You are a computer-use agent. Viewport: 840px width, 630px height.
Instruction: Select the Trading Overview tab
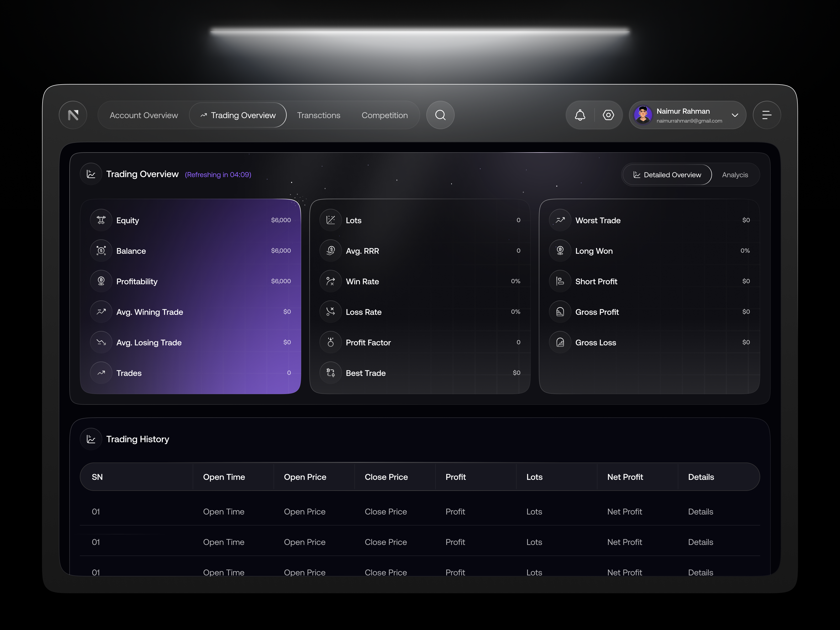tap(238, 115)
